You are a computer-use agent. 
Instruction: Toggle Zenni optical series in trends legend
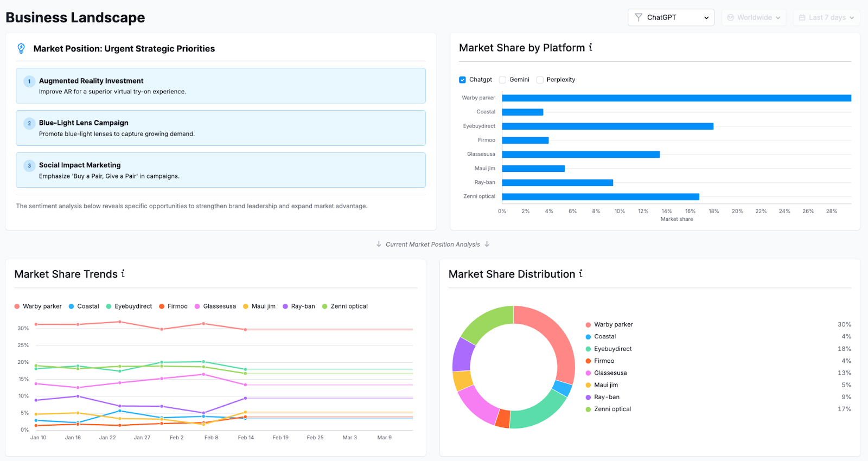click(345, 306)
